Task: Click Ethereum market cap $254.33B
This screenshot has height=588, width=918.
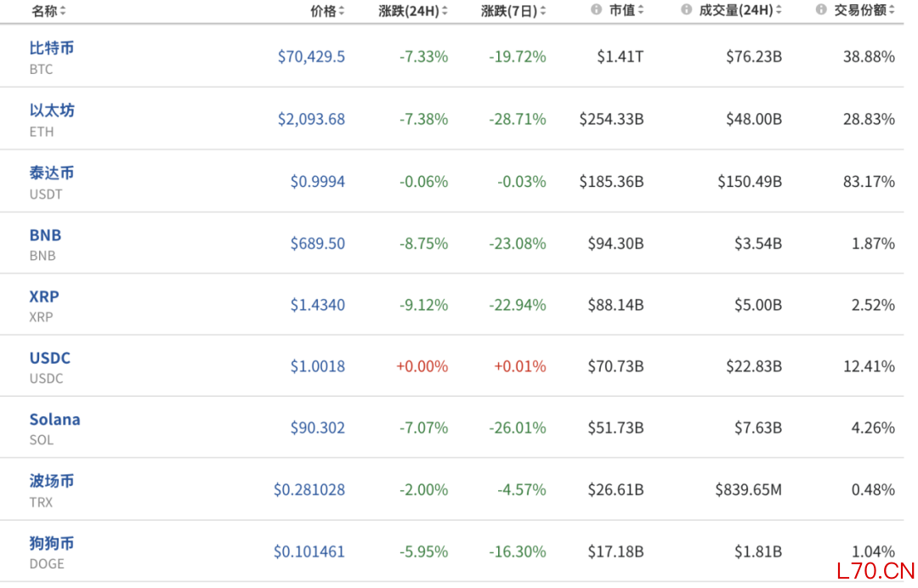Action: 611,119
